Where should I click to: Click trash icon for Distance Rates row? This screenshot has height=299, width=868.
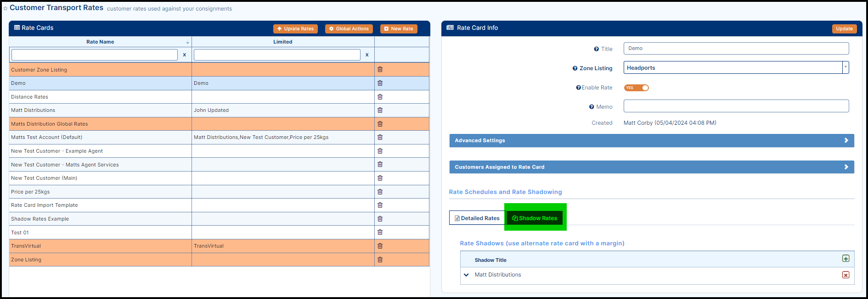[380, 97]
